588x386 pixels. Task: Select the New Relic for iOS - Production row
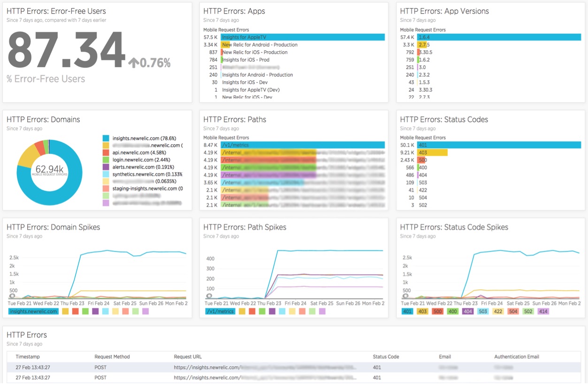(x=294, y=52)
